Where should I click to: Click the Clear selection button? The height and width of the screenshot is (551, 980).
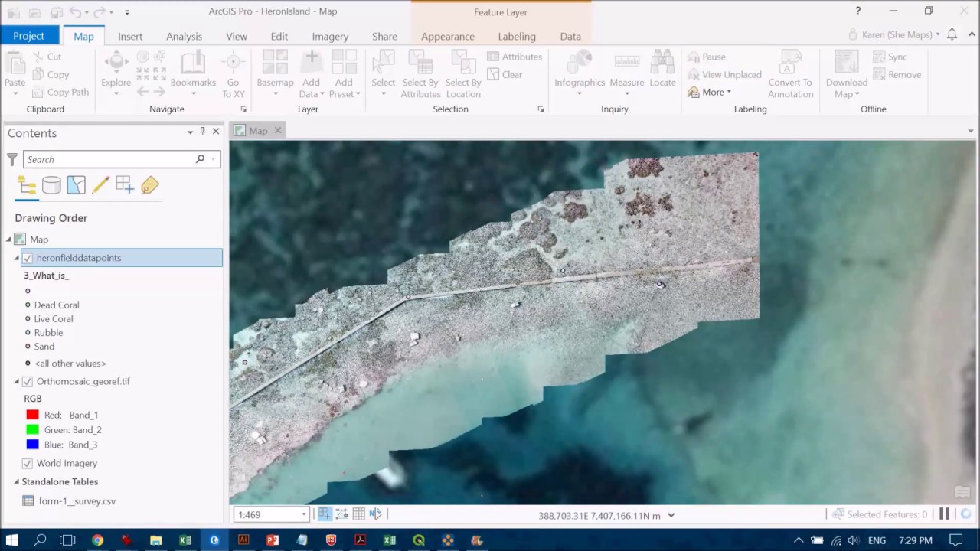point(505,74)
